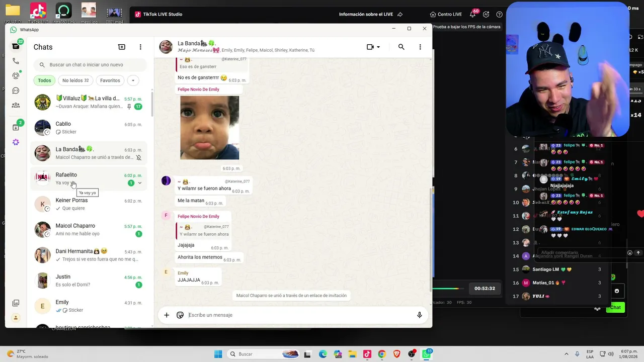Open the Windows Start menu

point(218,354)
